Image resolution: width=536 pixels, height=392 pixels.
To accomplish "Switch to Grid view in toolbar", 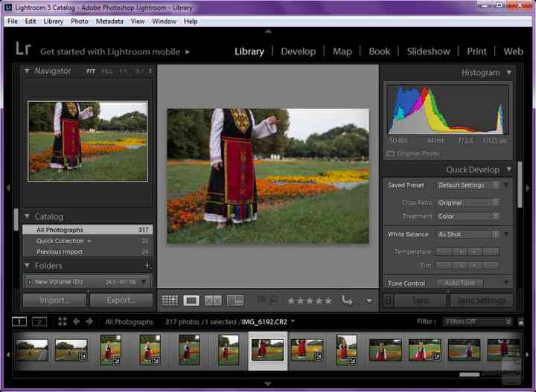I will coord(170,301).
